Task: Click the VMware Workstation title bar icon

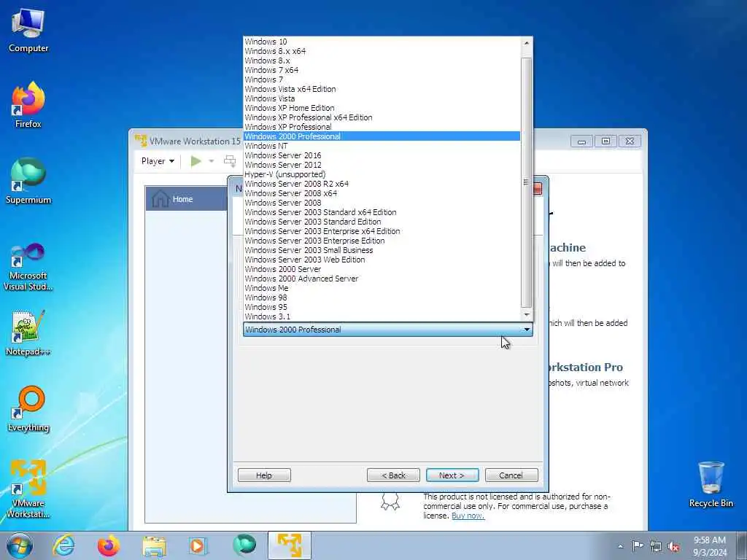Action: [x=141, y=141]
